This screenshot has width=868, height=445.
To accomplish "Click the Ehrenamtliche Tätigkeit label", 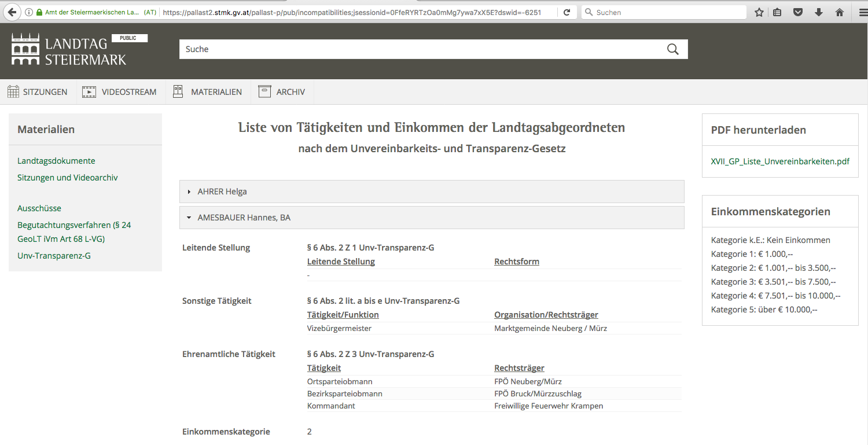I will tap(229, 354).
